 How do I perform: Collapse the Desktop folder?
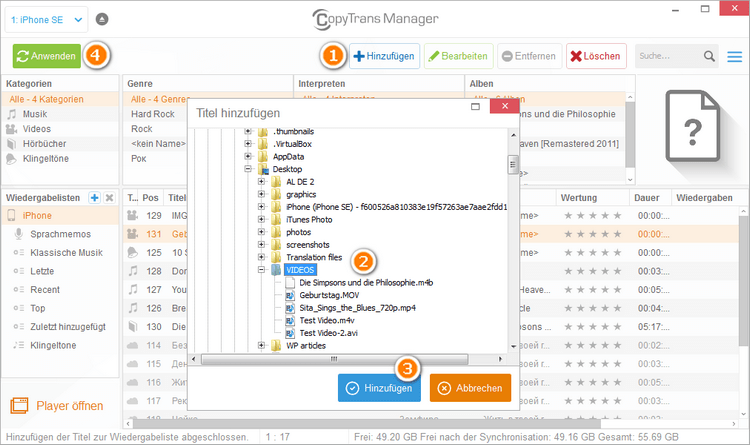point(248,168)
